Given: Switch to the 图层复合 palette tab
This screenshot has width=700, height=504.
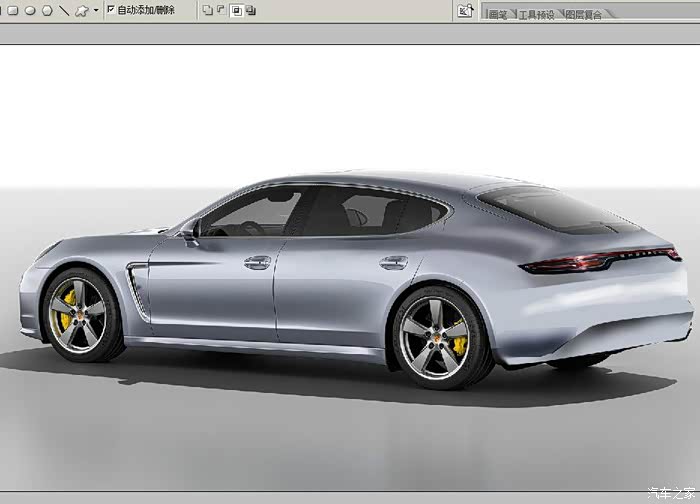Looking at the screenshot, I should pyautogui.click(x=583, y=14).
